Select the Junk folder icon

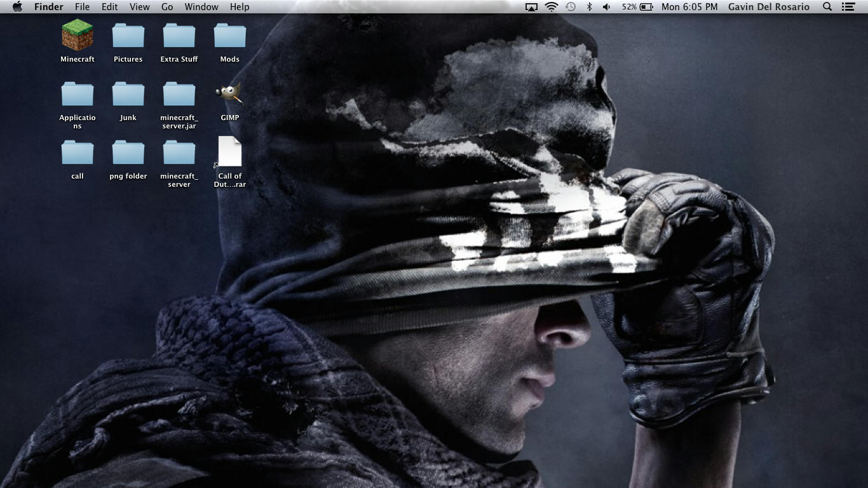pos(128,94)
